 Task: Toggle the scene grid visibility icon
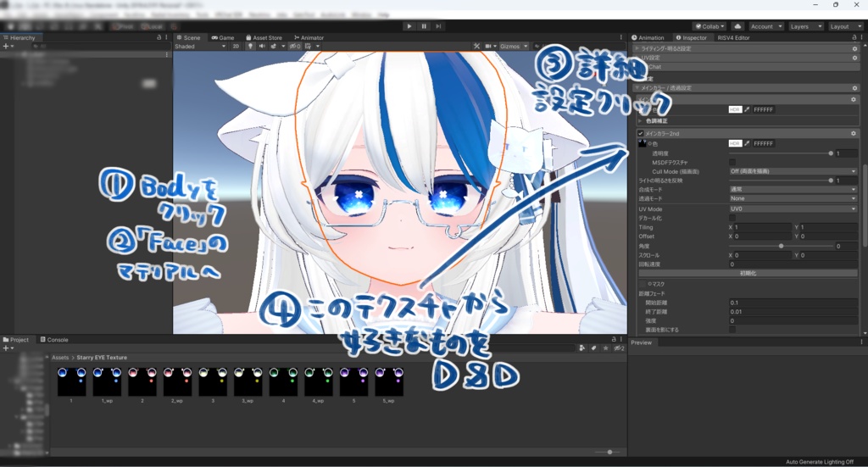click(x=309, y=47)
